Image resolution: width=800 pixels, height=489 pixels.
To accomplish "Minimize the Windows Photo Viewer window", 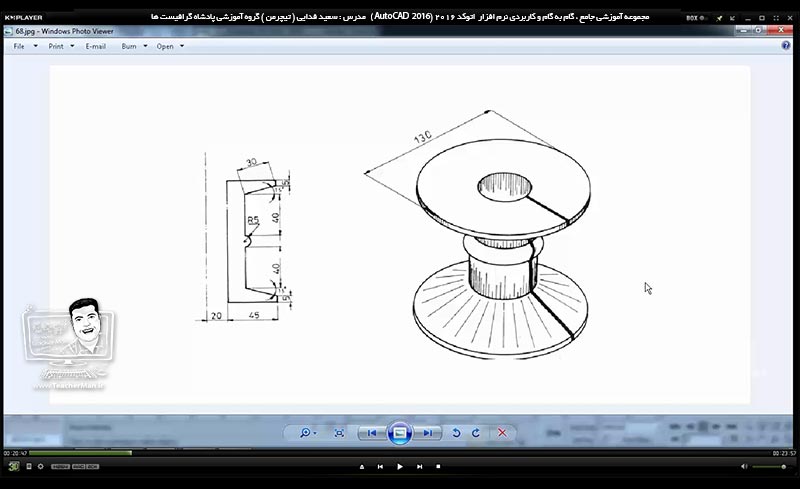I will coord(743,31).
